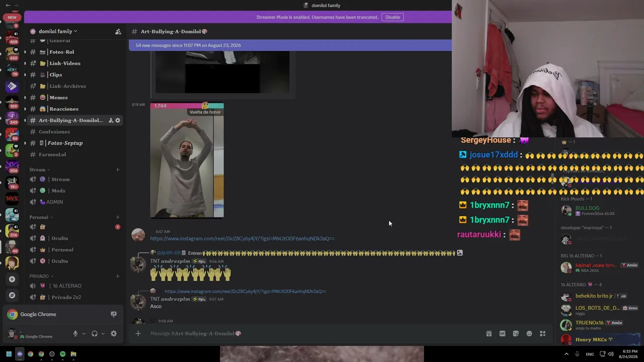Open the message attachment plus button
Viewport: 644px width, 362px height.
tap(138, 333)
